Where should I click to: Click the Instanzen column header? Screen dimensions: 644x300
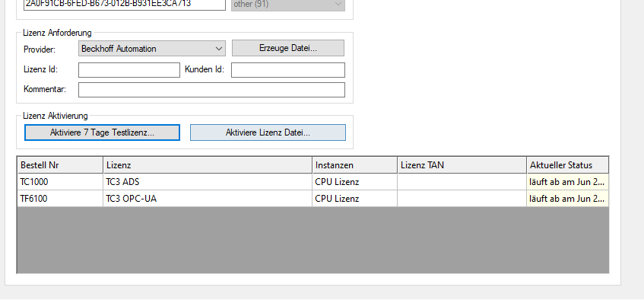pos(354,165)
